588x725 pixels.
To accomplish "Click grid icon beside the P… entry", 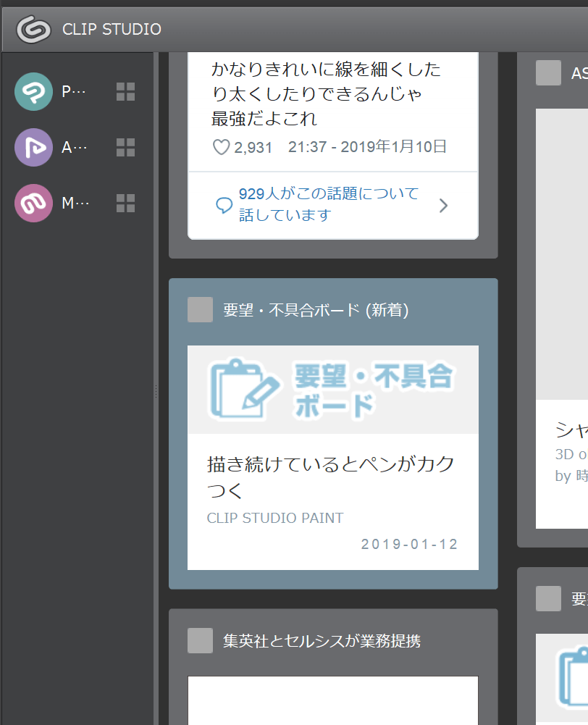I will [x=126, y=91].
